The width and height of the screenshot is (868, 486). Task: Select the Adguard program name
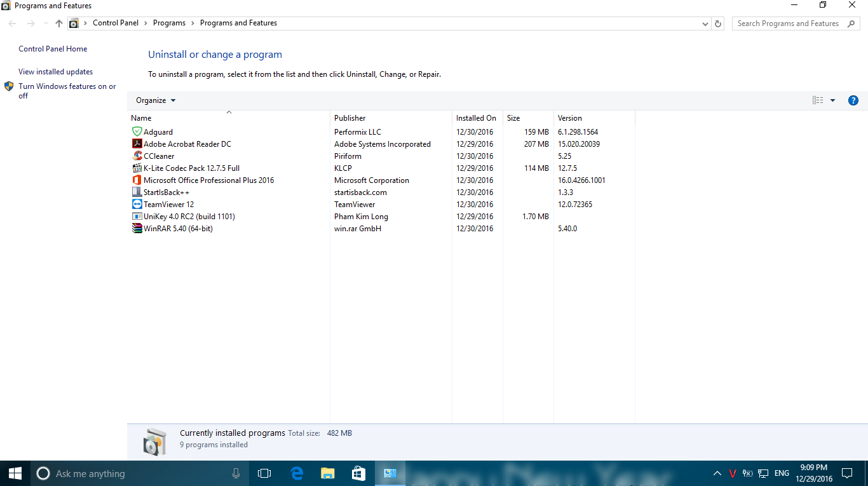(158, 132)
